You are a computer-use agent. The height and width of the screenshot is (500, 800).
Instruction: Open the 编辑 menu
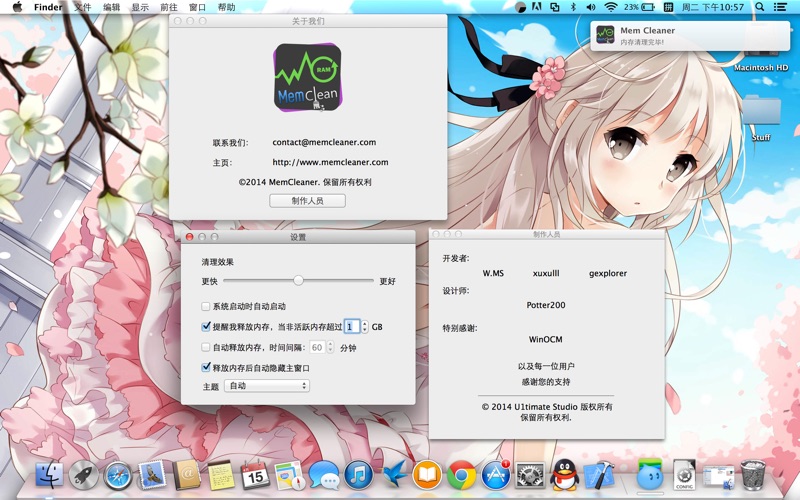coord(111,7)
